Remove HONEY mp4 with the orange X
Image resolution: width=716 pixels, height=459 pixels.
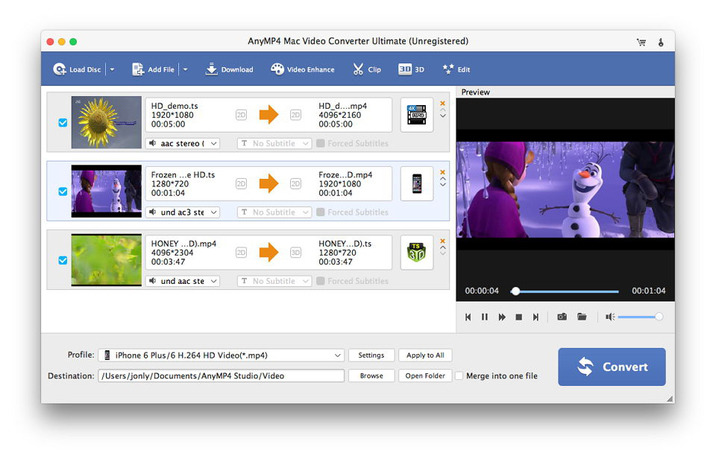point(442,241)
